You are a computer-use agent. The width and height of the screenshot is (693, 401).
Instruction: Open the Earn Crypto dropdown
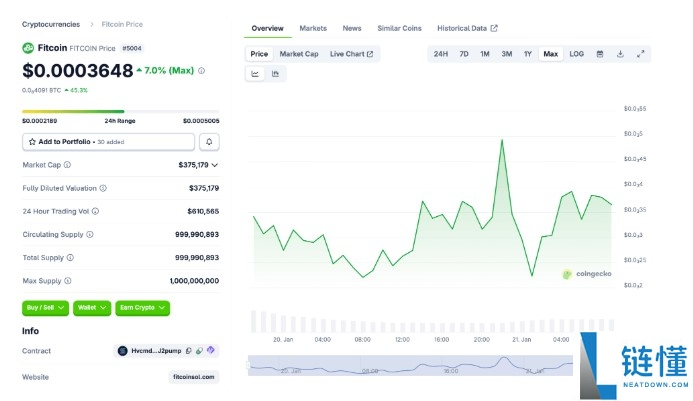click(x=142, y=308)
